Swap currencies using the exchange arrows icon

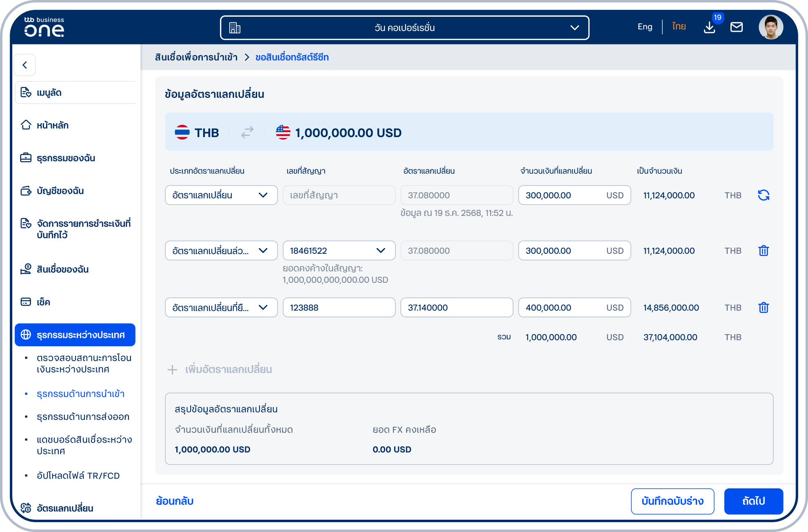[x=247, y=132]
